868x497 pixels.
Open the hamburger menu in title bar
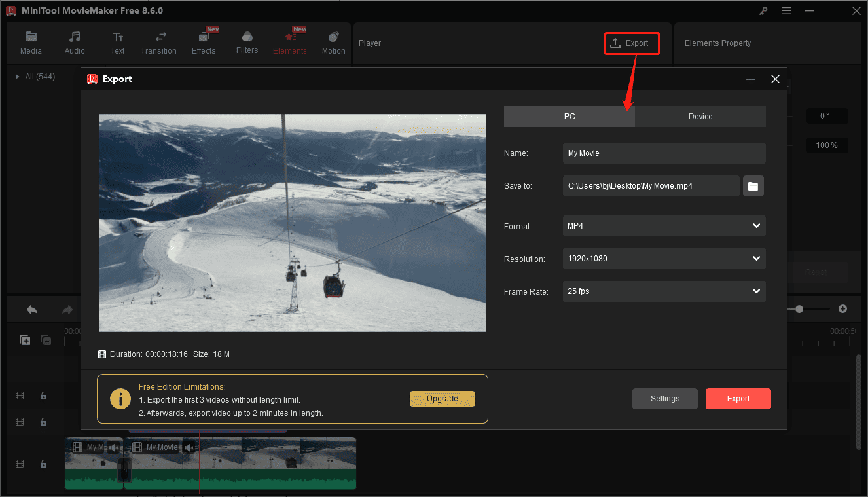pyautogui.click(x=787, y=10)
